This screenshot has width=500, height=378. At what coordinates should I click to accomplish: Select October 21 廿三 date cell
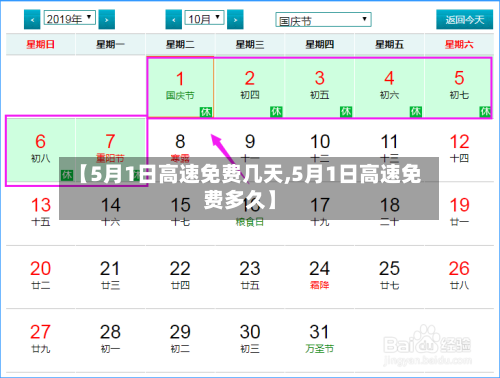[x=110, y=277]
